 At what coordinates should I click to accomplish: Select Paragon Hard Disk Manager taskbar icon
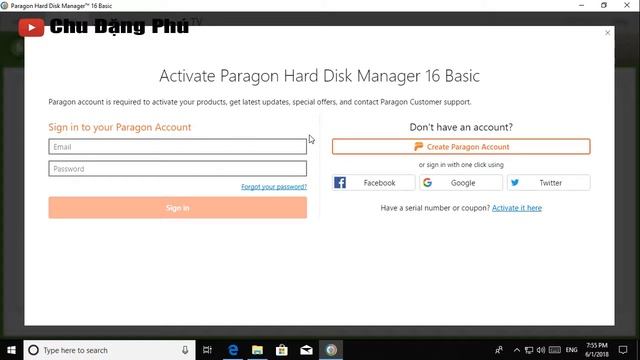(x=331, y=350)
